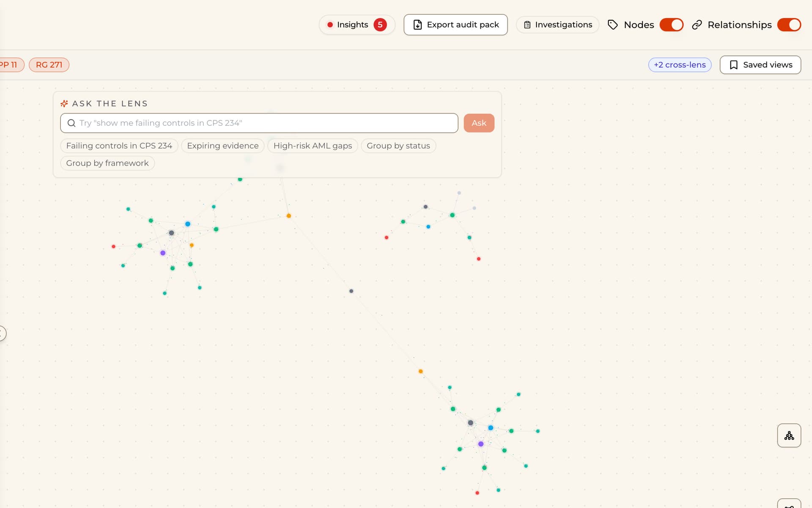Screen dimensions: 812x508
Task: Open Saved views
Action: pos(760,65)
